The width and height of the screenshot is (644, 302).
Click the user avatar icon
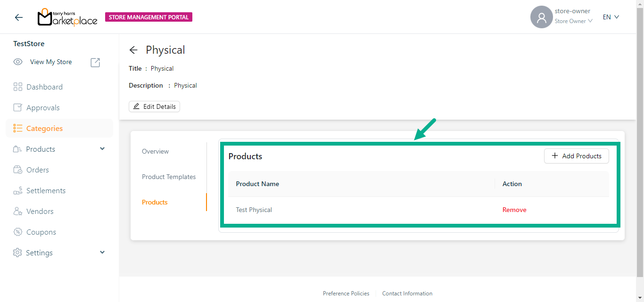pos(541,17)
